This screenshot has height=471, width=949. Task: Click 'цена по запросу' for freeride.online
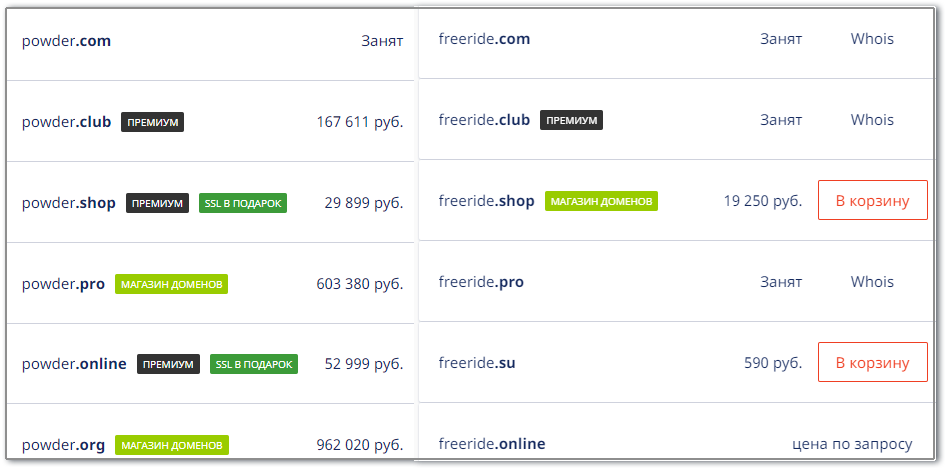coord(852,444)
